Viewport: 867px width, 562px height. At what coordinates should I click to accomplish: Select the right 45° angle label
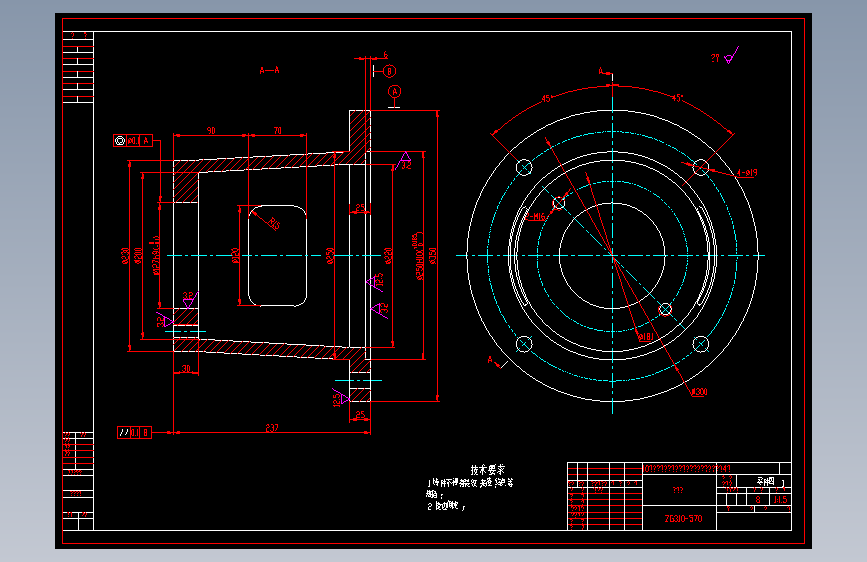(x=677, y=98)
